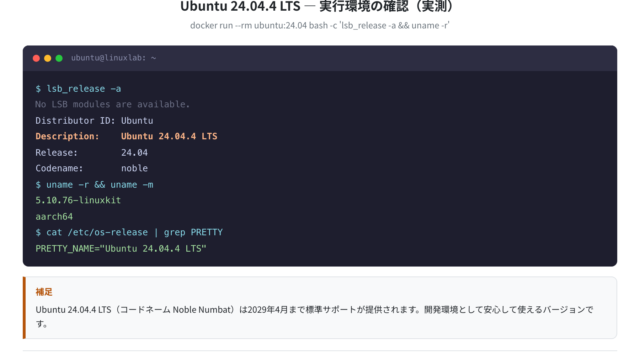Click the '$ uname -r && uname -m' command
Screen dimensions: 640x360
pyautogui.click(x=94, y=184)
